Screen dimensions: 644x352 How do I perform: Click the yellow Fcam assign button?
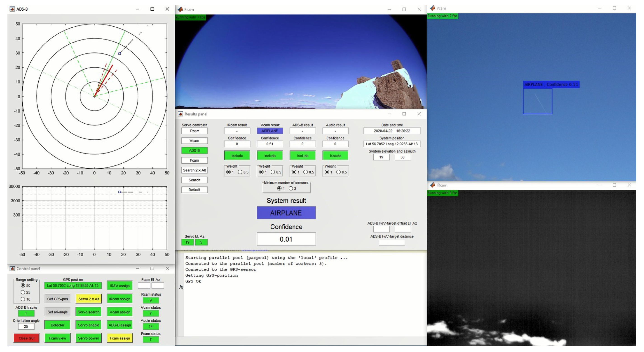[120, 338]
